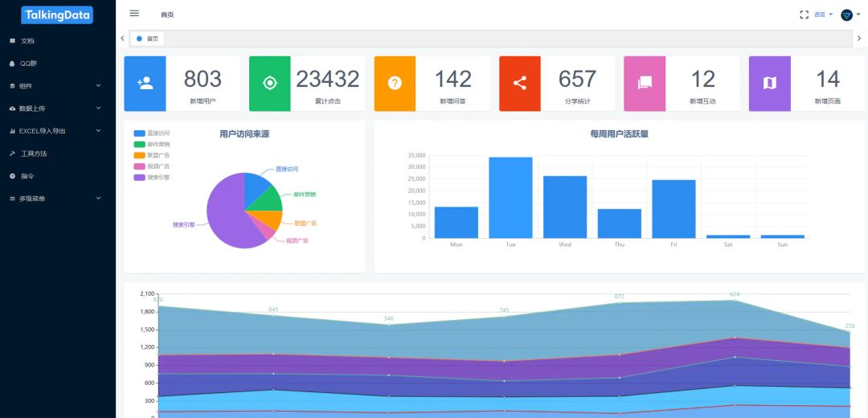Click the red share icon for 分享统计
Image resolution: width=868 pixels, height=418 pixels.
(x=520, y=84)
